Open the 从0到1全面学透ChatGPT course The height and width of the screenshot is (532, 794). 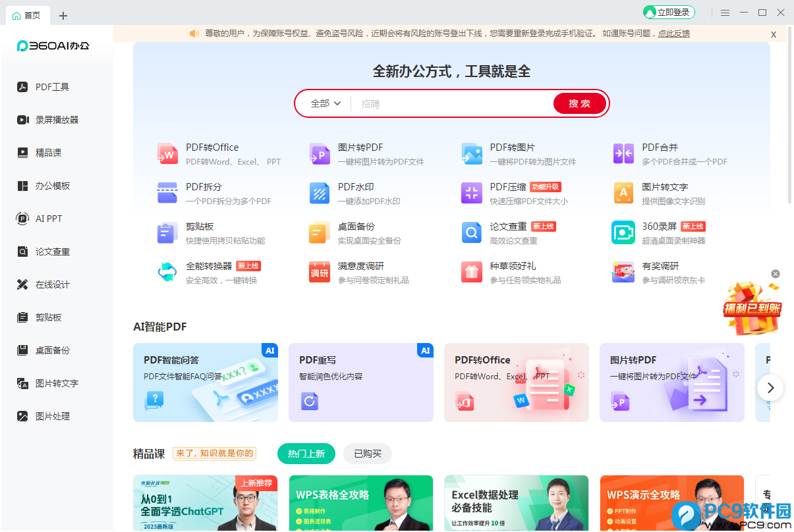206,503
